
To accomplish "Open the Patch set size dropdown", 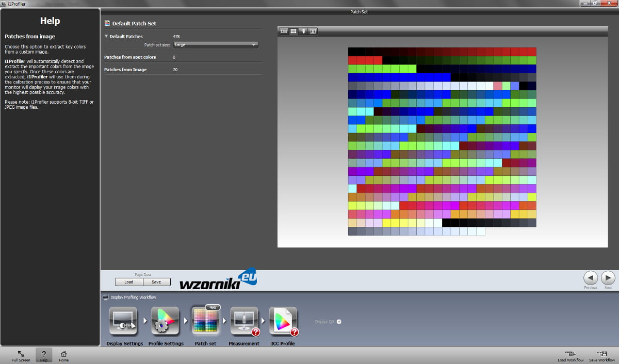I will [215, 45].
